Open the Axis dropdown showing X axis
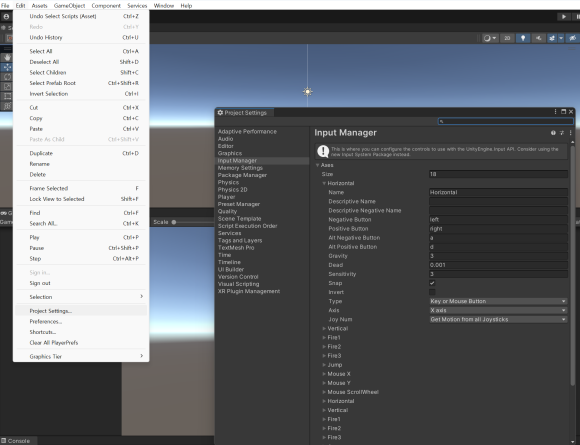Image resolution: width=580 pixels, height=445 pixels. point(498,310)
